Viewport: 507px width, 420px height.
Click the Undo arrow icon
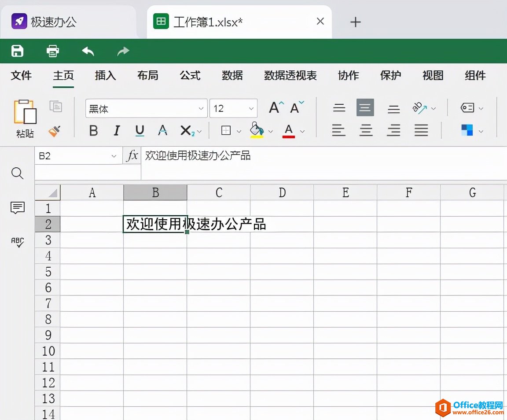pos(88,51)
